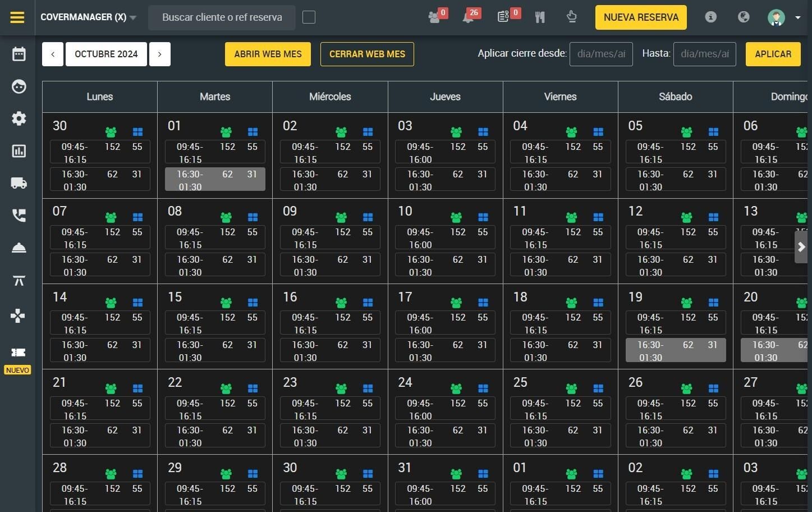
Task: Click the NUEVA RESERVA button
Action: tap(641, 17)
